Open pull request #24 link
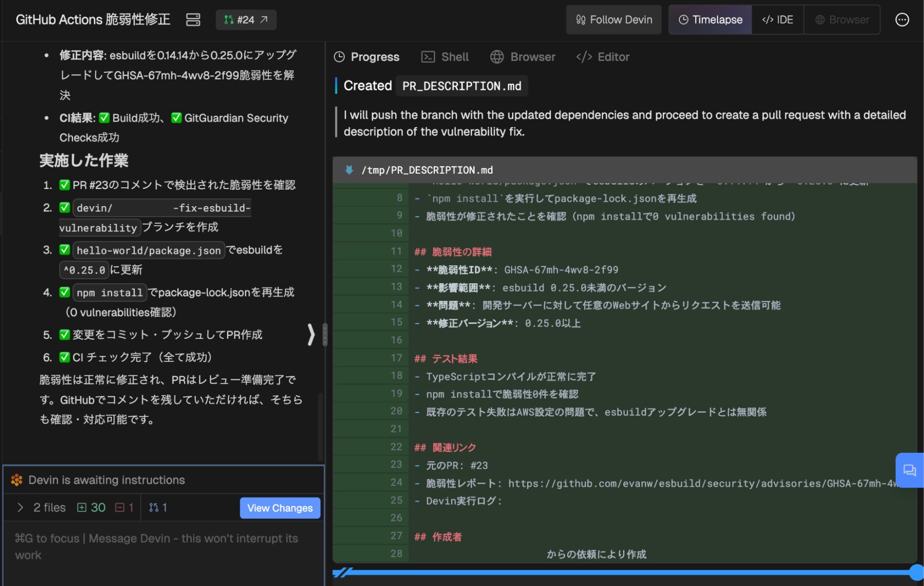The height and width of the screenshot is (586, 924). point(246,19)
